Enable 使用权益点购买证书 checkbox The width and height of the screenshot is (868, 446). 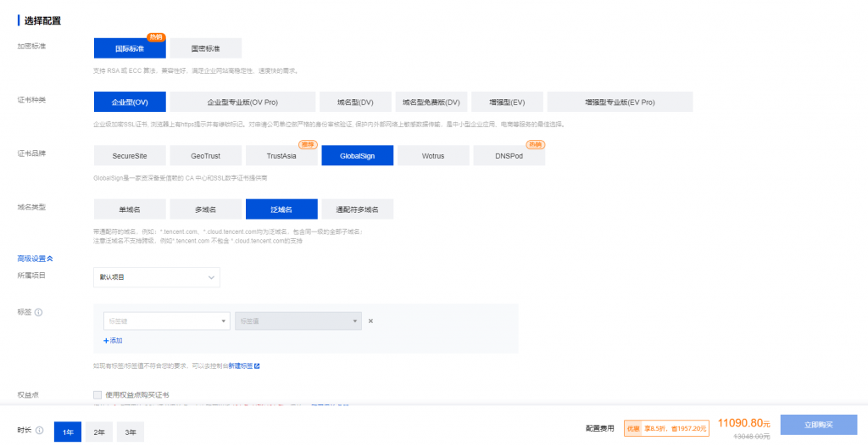click(98, 395)
